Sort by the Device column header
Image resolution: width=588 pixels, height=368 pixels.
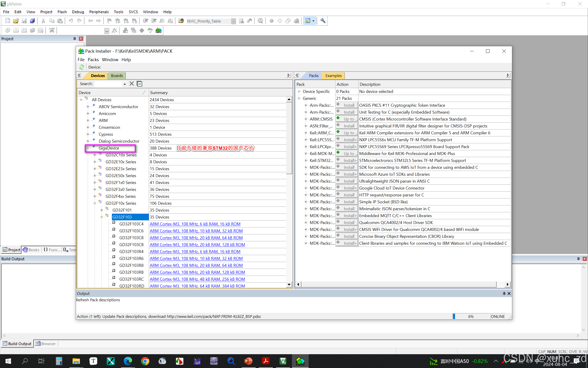[x=113, y=92]
